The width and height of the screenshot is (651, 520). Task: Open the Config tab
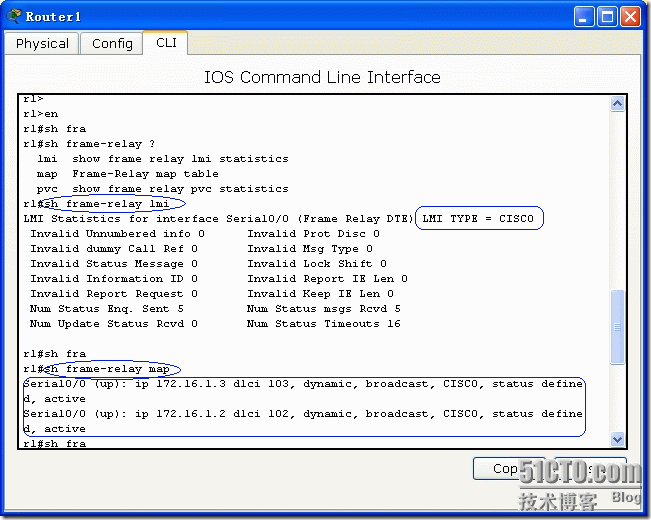(x=112, y=44)
